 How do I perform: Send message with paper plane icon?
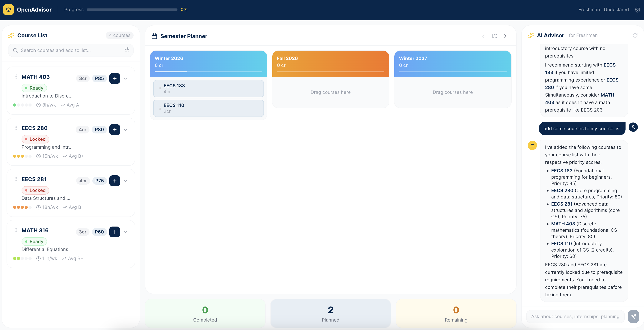pos(633,316)
